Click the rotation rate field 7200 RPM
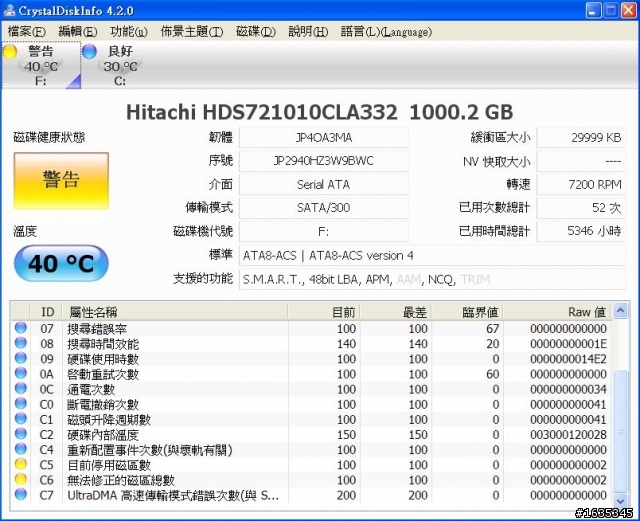The width and height of the screenshot is (640, 521). 581,185
